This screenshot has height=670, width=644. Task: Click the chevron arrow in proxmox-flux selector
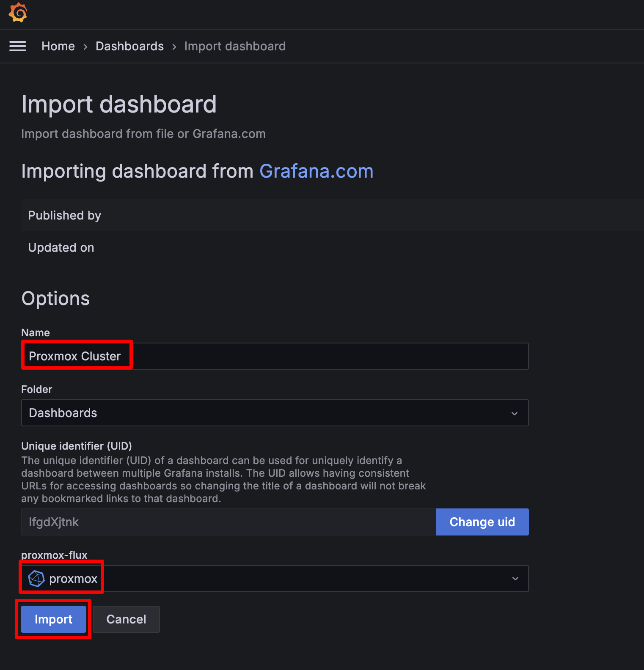coord(515,579)
